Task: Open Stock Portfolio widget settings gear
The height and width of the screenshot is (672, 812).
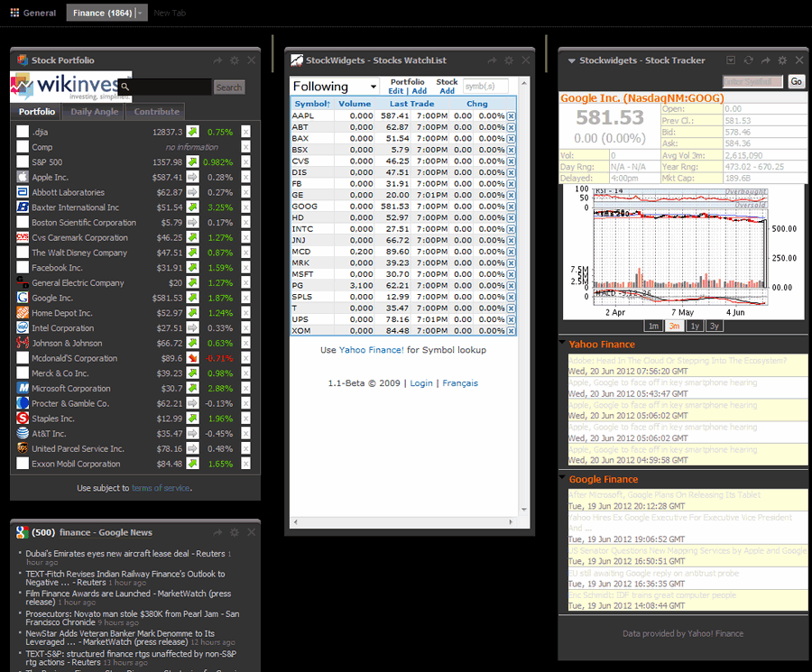Action: pyautogui.click(x=235, y=60)
